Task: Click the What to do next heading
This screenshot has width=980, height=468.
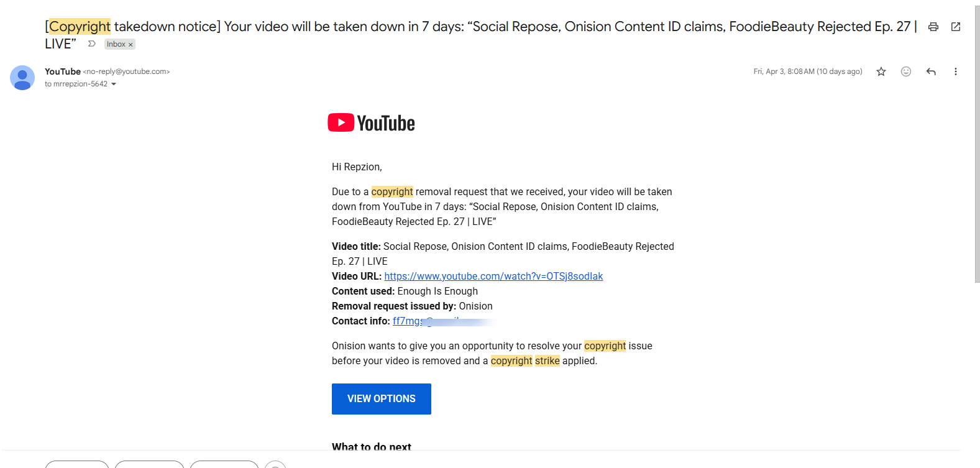Action: pyautogui.click(x=372, y=446)
